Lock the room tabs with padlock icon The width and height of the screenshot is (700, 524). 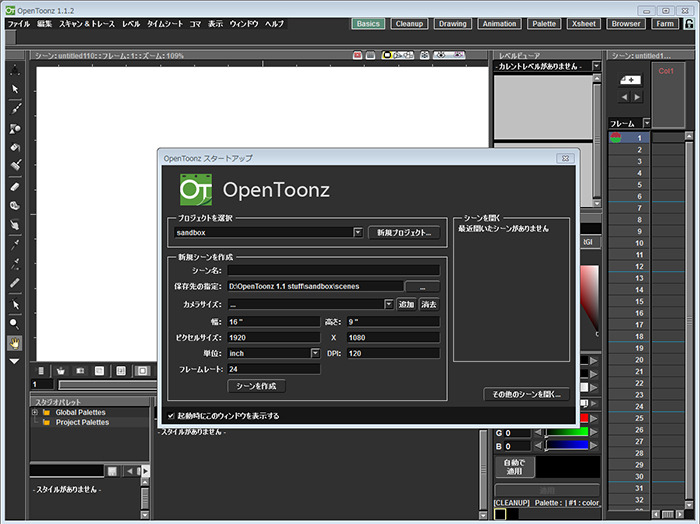coord(689,24)
